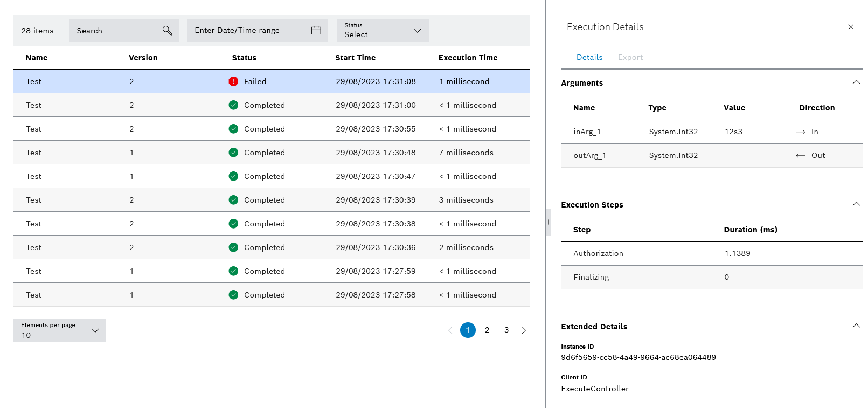Screen dimensions: 868x408
Task: Select the 7 milliseconds execution time
Action: pyautogui.click(x=466, y=153)
